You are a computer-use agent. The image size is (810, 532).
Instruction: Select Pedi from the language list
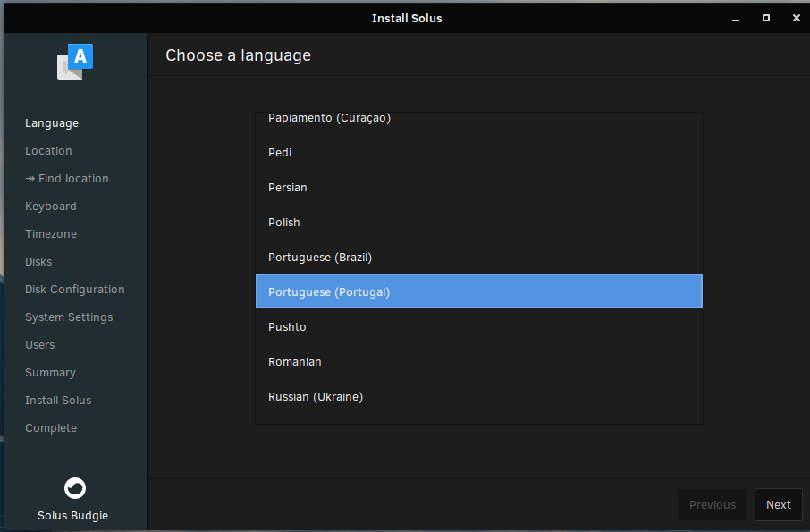[479, 152]
